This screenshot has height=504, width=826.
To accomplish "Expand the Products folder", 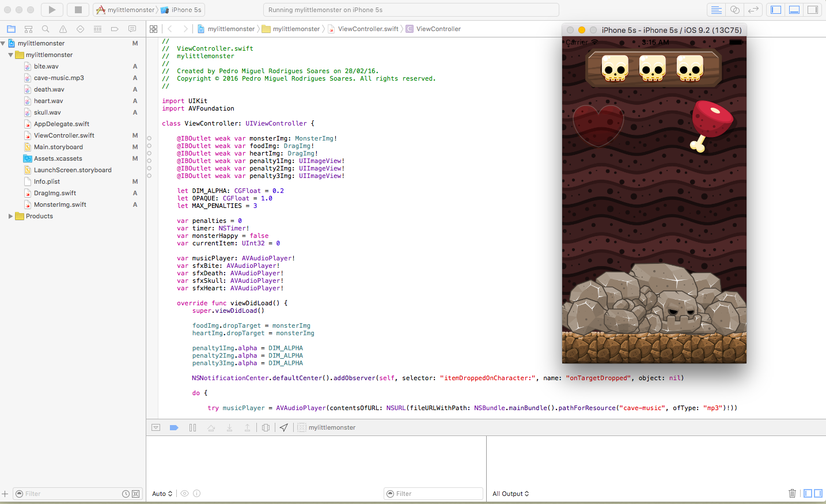I will click(x=10, y=216).
